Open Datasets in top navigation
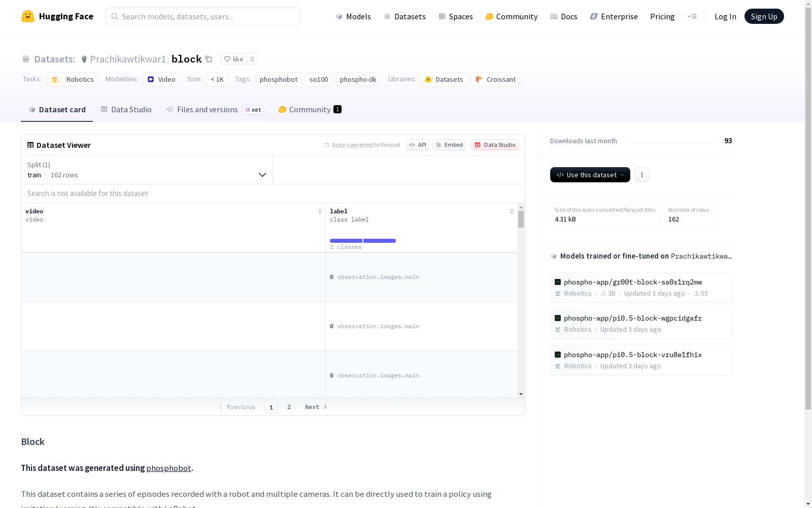 pos(404,16)
